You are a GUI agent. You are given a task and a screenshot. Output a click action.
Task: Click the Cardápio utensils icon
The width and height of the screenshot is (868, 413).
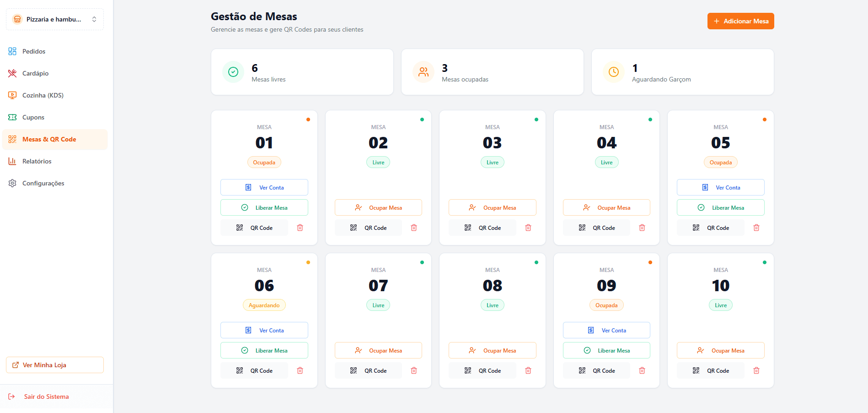click(12, 73)
